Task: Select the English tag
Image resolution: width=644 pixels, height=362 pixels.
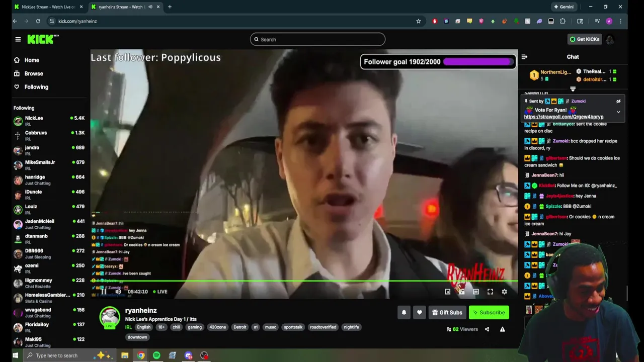Action: [143, 327]
